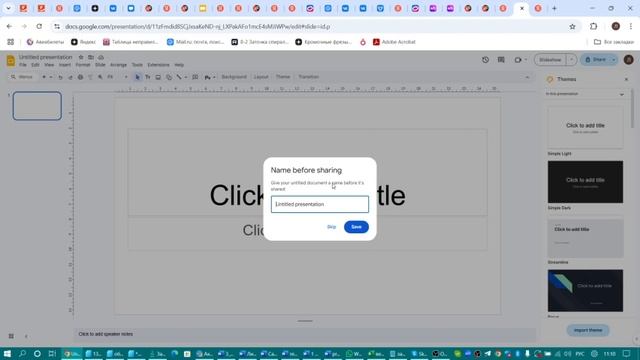The image size is (640, 360).
Task: Reload the page in the browser
Action: click(x=39, y=27)
